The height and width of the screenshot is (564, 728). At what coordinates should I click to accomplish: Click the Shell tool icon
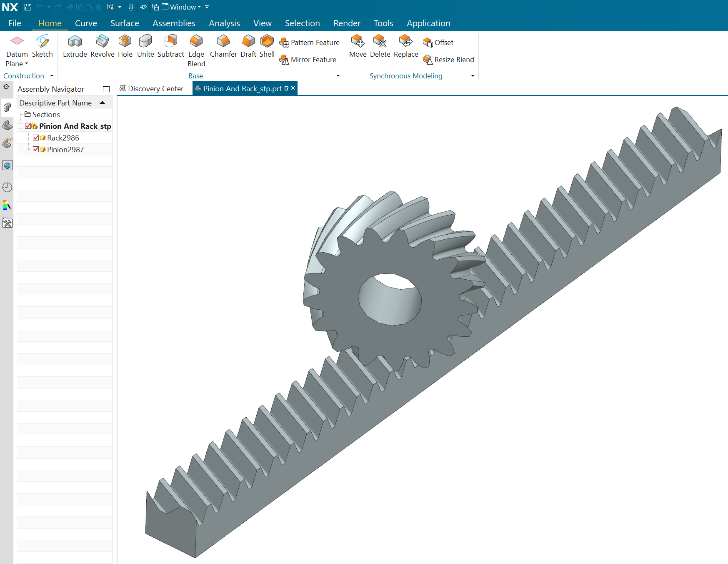[267, 46]
